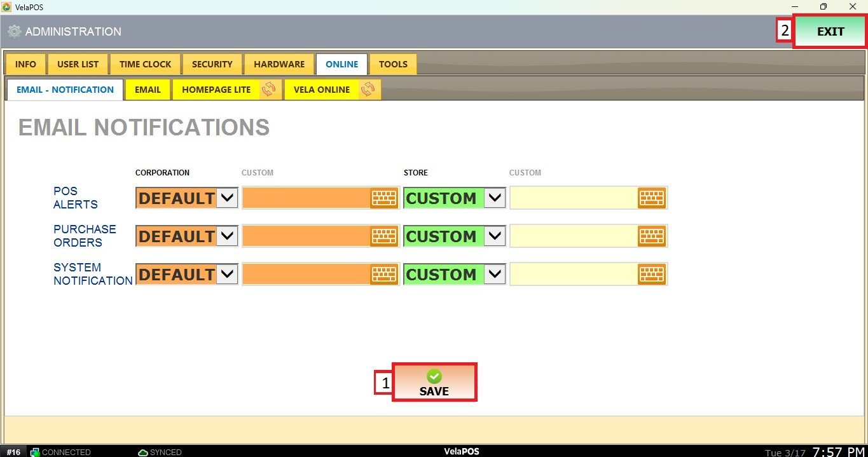Go to the TIME CLOCK tab
This screenshot has width=868, height=457.
click(x=145, y=64)
